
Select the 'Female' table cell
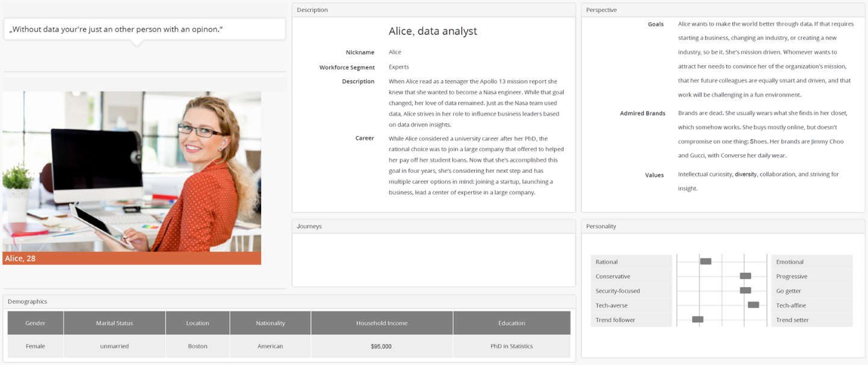[35, 346]
